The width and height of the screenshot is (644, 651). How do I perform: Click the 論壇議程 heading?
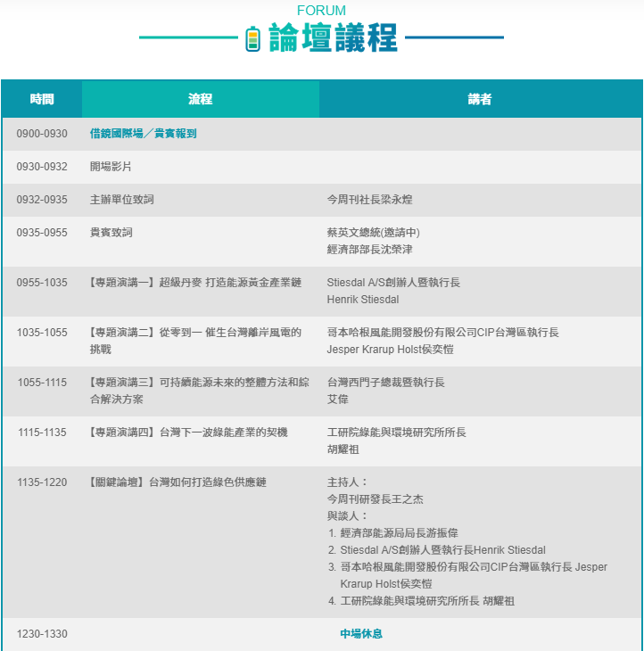tap(332, 38)
